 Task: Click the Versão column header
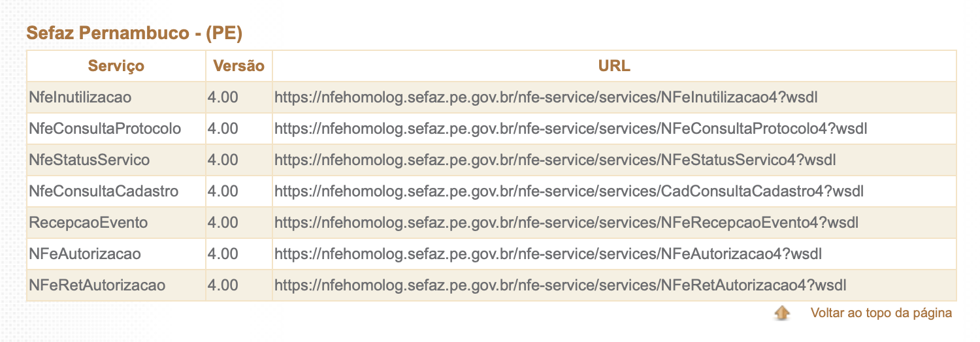238,66
